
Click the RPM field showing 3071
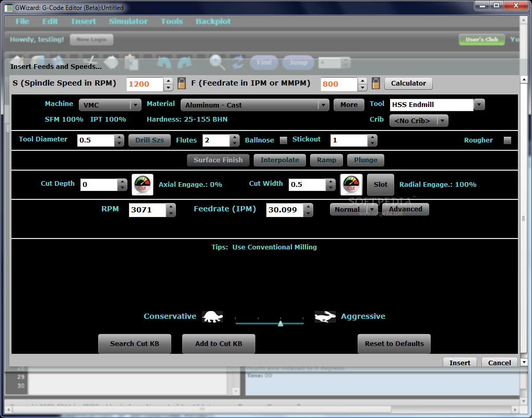coord(148,210)
